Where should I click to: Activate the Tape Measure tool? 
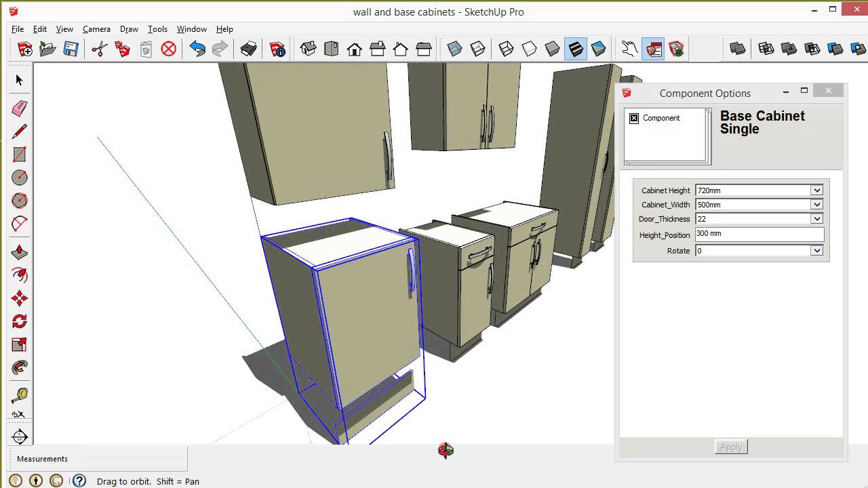(x=20, y=394)
